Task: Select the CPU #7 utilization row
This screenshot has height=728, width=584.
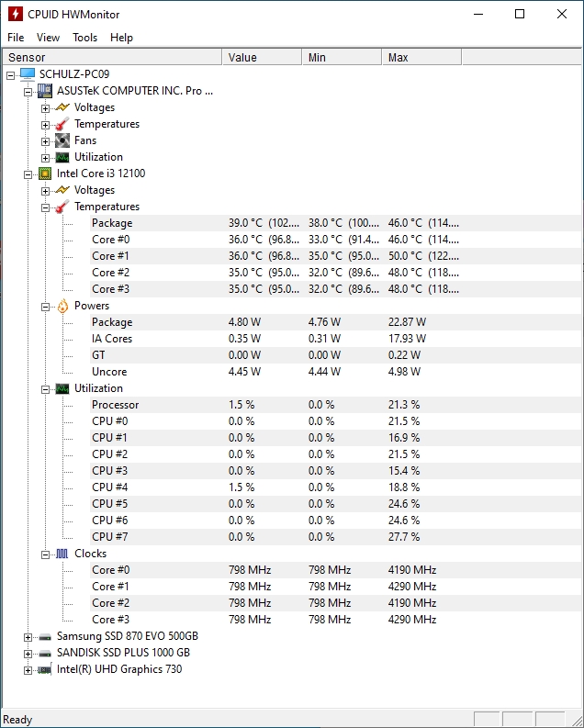Action: [x=336, y=537]
